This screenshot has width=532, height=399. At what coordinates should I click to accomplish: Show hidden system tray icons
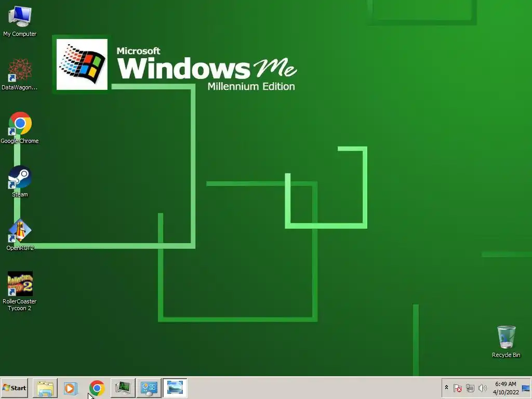pos(446,388)
